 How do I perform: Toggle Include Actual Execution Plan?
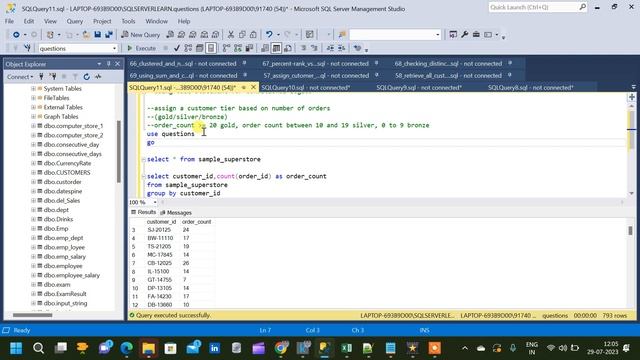click(x=227, y=48)
